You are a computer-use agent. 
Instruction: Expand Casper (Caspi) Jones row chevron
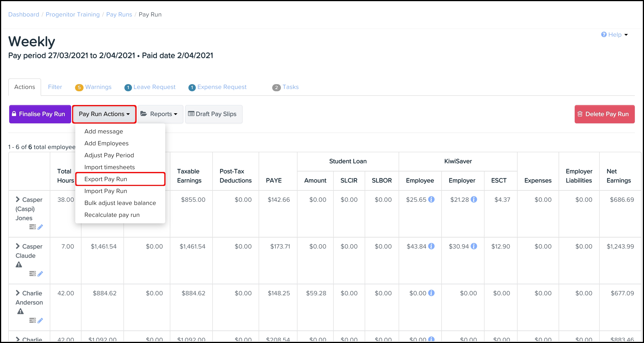click(x=17, y=199)
